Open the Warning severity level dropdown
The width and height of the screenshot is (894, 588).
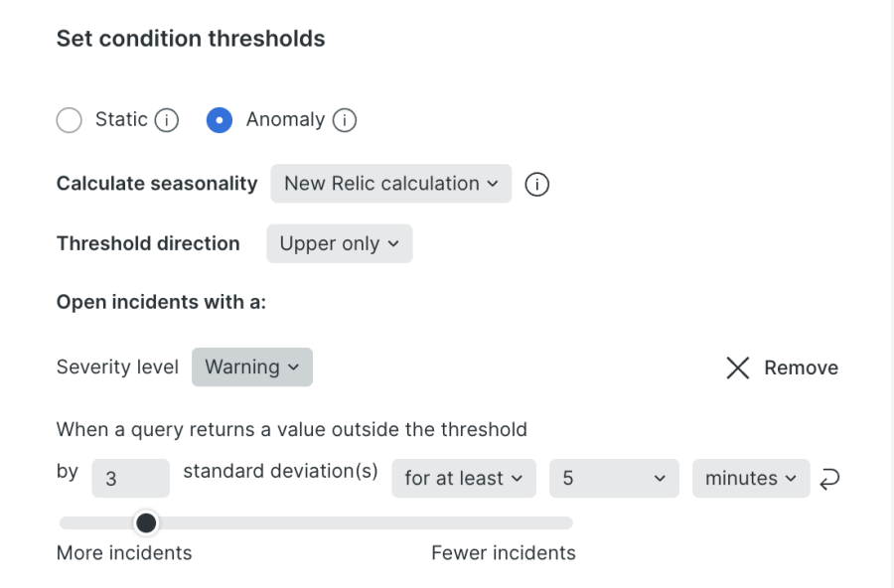pyautogui.click(x=251, y=367)
